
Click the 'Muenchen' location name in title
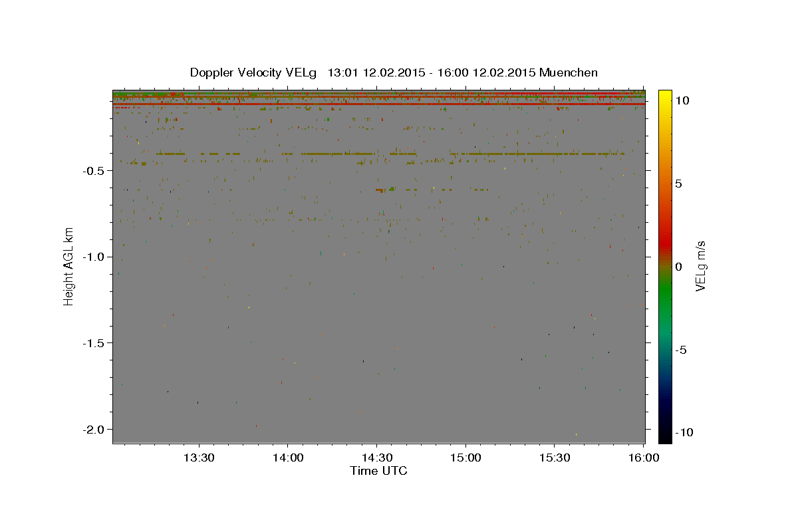(x=569, y=72)
